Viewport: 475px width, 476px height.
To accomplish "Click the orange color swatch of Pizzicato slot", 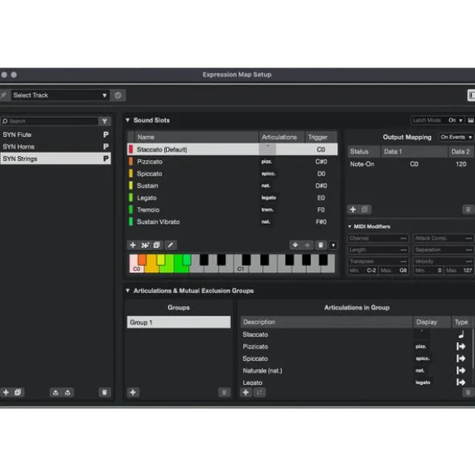I will [x=130, y=162].
